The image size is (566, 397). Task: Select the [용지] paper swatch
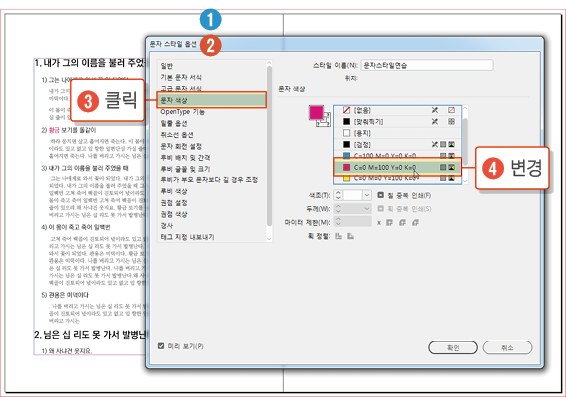click(397, 133)
